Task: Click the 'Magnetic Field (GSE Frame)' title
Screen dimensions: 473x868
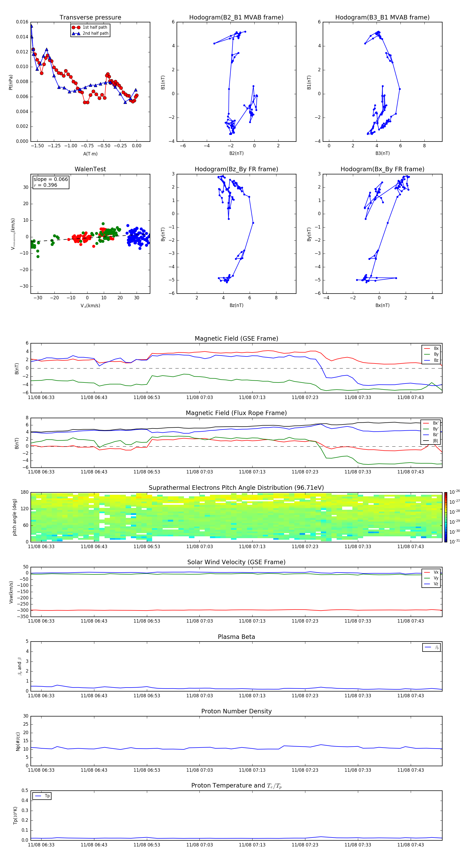Action: pyautogui.click(x=236, y=339)
